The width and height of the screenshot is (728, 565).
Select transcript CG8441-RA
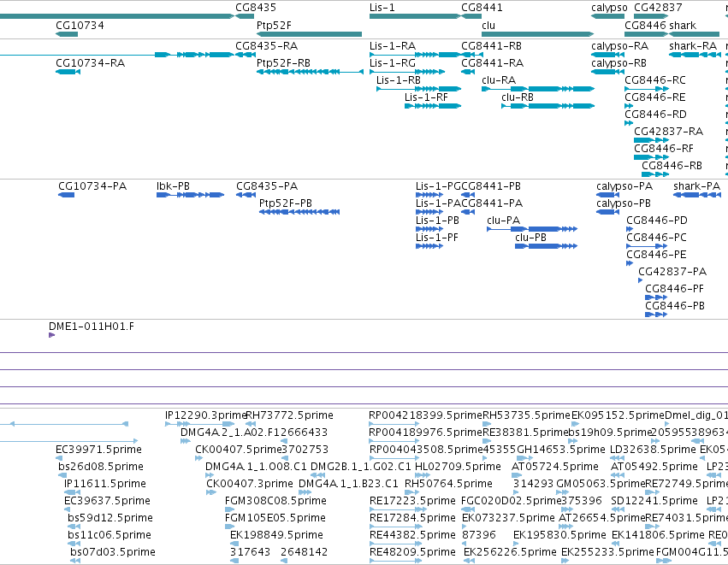click(492, 63)
